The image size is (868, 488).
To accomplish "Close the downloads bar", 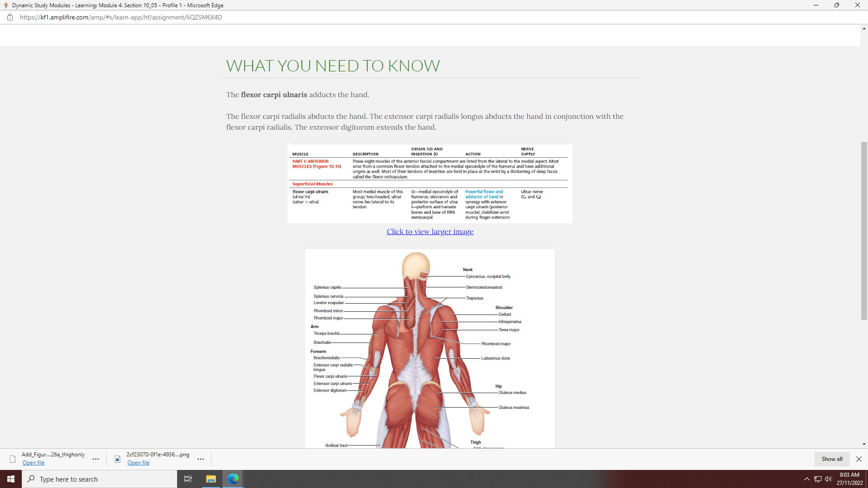I will [x=859, y=459].
